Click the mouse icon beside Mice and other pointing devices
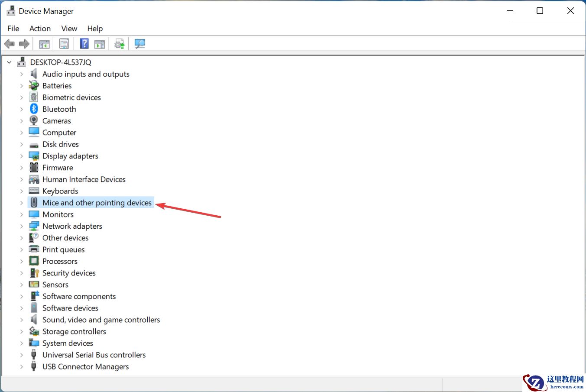The height and width of the screenshot is (392, 586). click(34, 203)
